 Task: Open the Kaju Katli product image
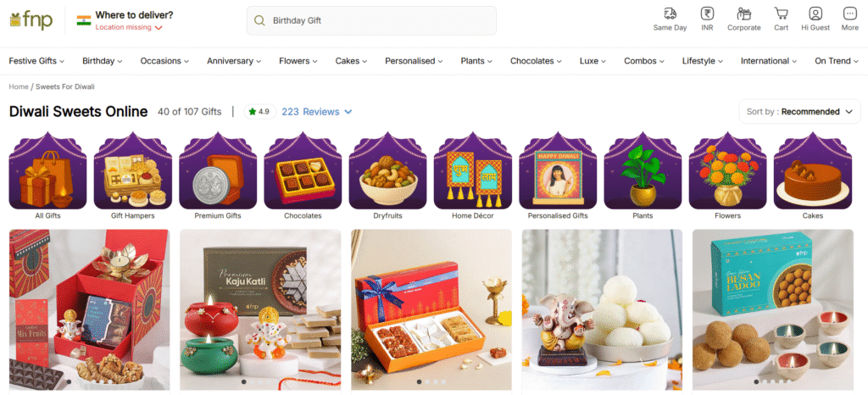(x=260, y=309)
